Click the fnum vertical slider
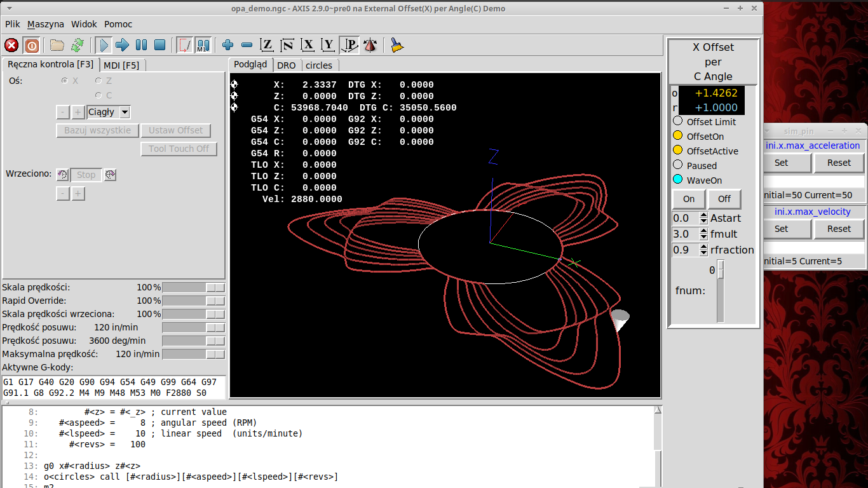868x488 pixels. [721, 292]
